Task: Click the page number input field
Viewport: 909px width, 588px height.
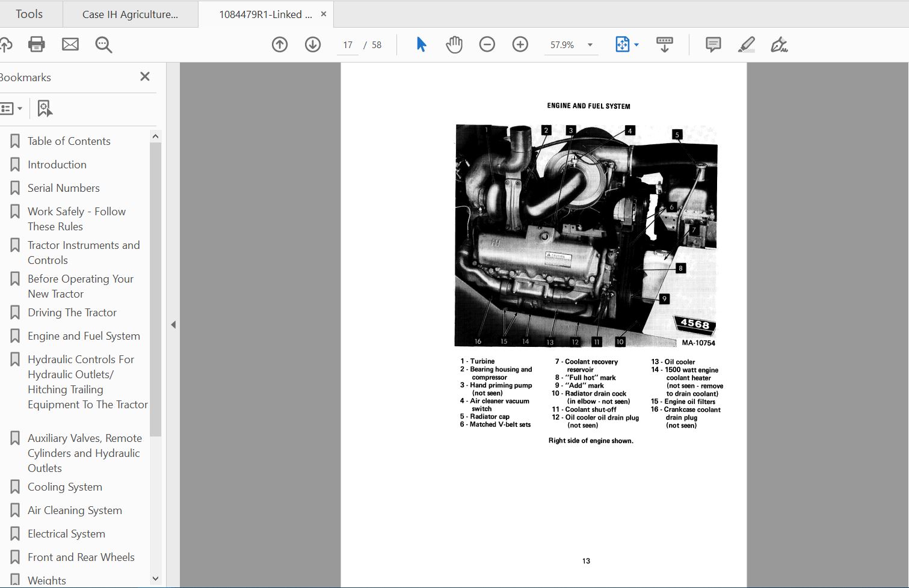Action: point(347,44)
